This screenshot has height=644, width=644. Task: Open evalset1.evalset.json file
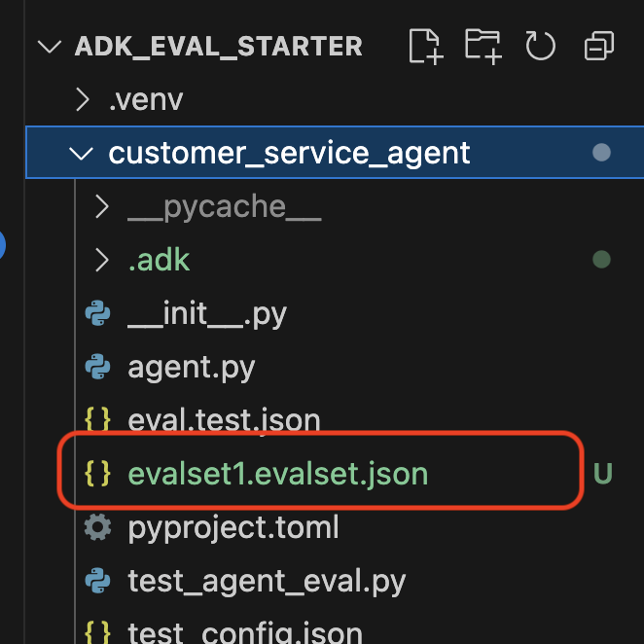(x=277, y=474)
